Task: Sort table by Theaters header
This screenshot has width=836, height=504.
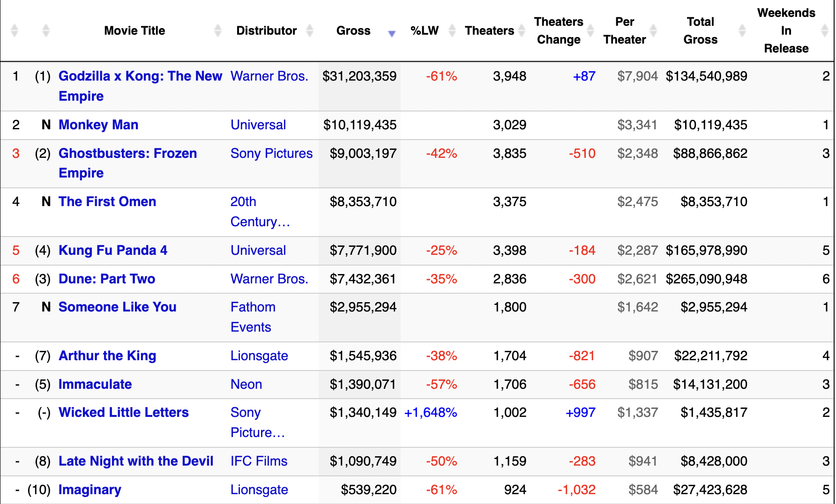Action: [x=489, y=30]
